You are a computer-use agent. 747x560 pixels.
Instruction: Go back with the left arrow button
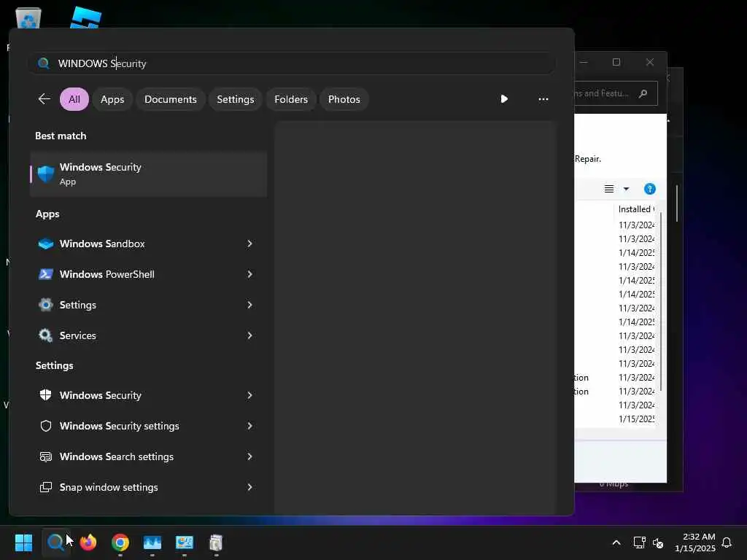(x=44, y=99)
